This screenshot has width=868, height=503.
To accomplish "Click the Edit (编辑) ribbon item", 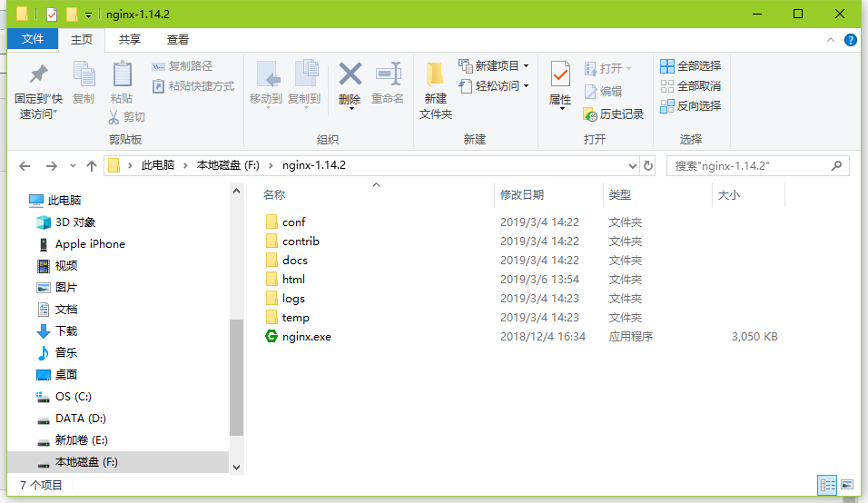I will [604, 92].
